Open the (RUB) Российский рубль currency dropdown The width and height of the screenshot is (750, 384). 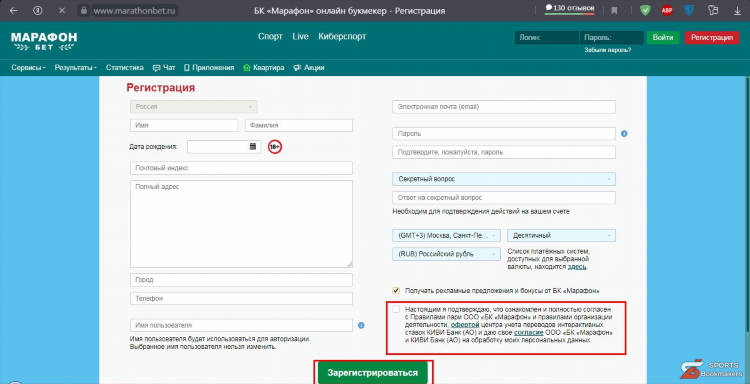pos(446,254)
